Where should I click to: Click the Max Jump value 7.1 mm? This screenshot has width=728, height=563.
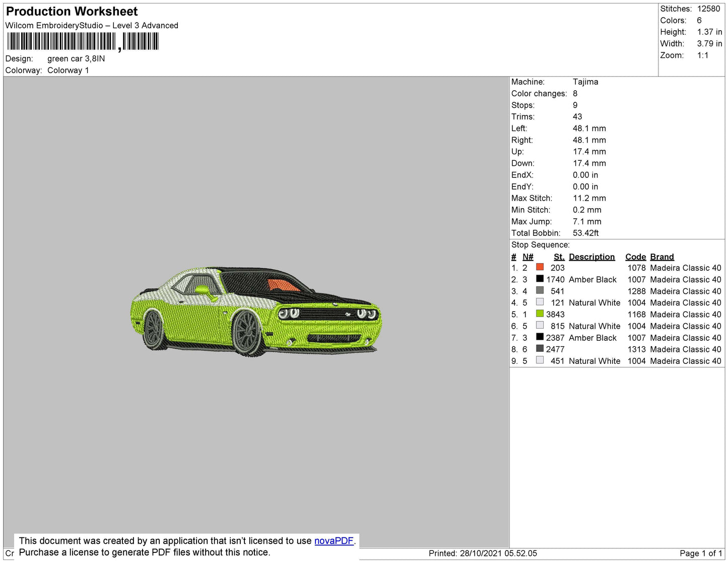[x=587, y=221]
